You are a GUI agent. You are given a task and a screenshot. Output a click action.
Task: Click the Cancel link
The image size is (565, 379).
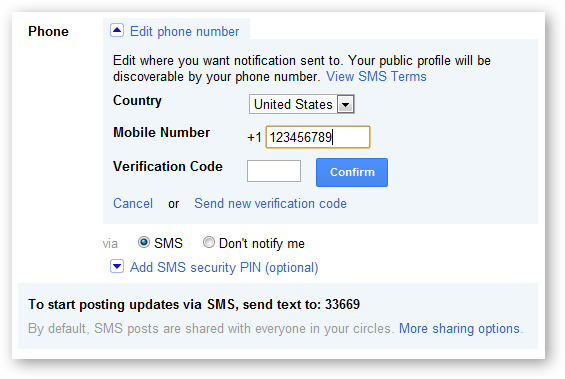(133, 204)
